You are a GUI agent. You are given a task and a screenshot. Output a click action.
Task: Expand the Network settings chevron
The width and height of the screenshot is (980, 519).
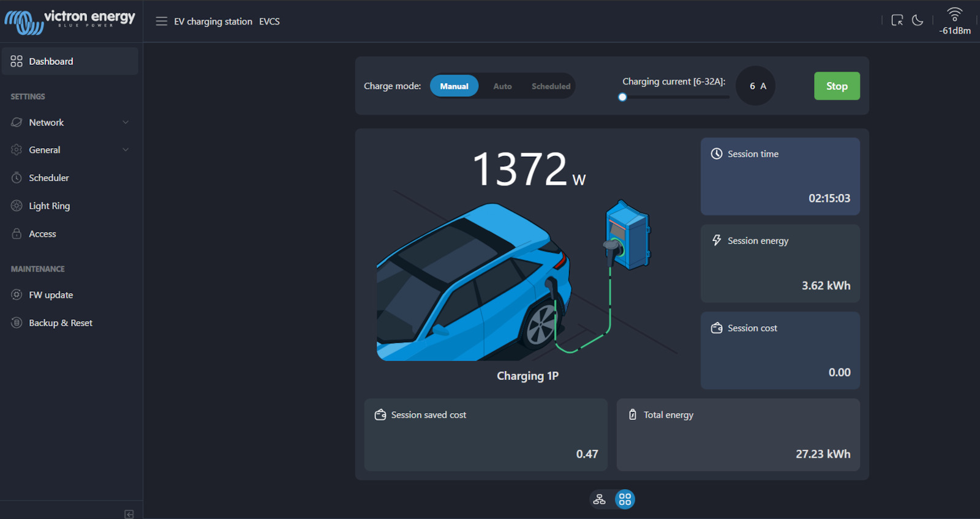coord(126,122)
